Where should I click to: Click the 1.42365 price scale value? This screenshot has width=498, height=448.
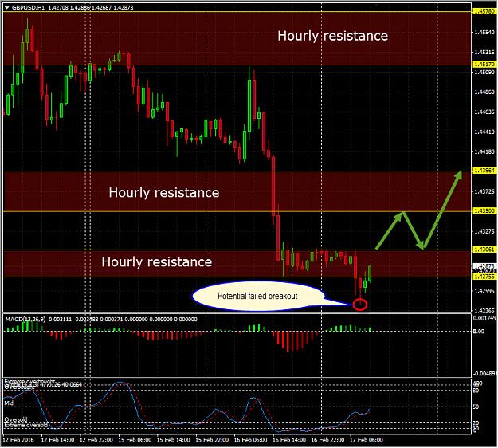[484, 311]
